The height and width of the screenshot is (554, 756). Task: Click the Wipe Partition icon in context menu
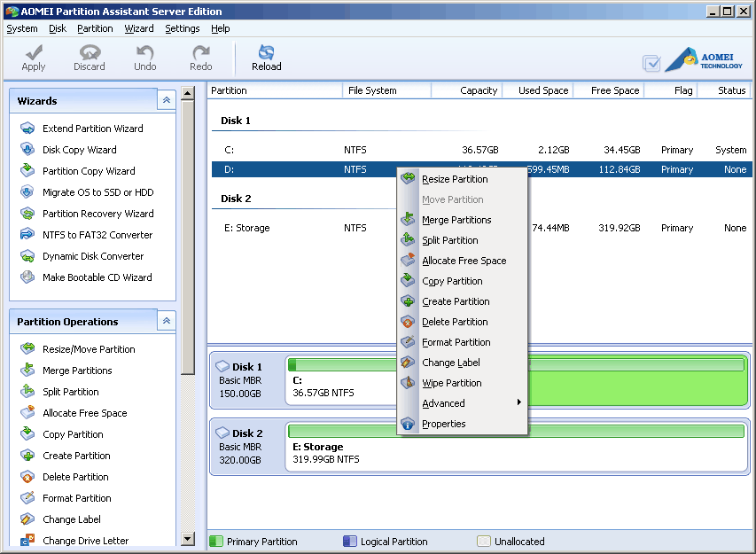click(408, 383)
